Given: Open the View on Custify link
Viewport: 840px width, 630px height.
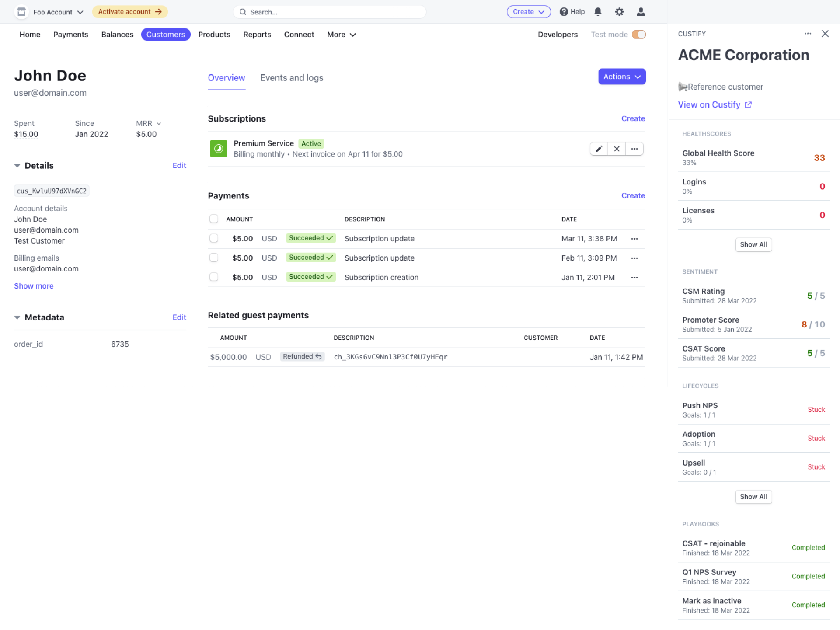Looking at the screenshot, I should (x=709, y=104).
